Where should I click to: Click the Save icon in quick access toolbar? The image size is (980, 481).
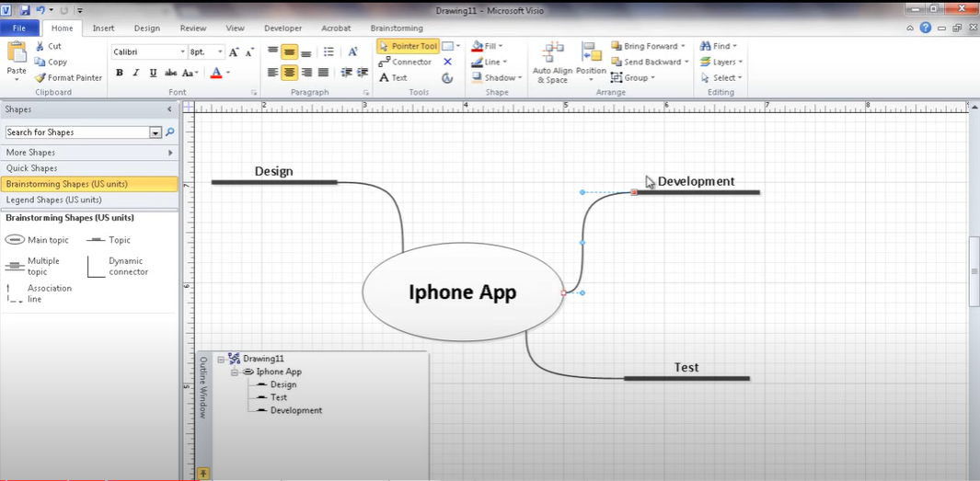(25, 11)
